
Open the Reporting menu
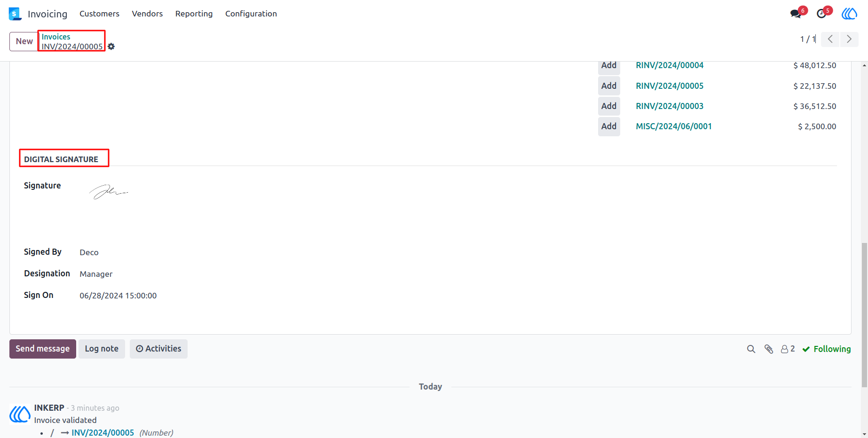[x=194, y=14]
